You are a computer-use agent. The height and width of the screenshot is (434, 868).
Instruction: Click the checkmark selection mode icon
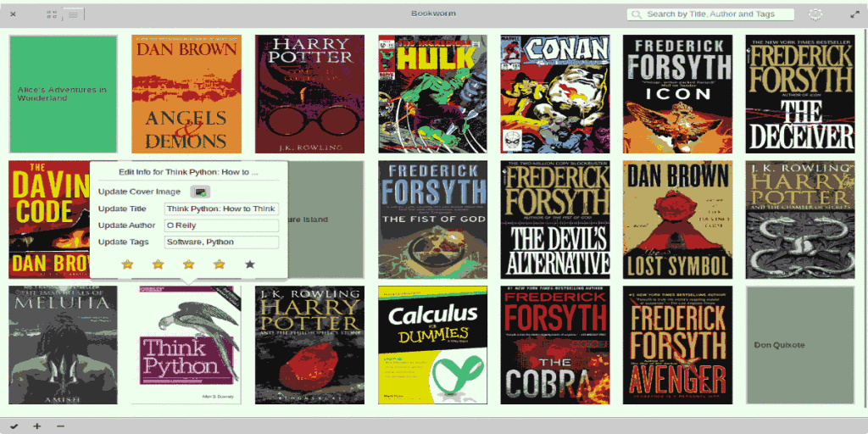(14, 426)
